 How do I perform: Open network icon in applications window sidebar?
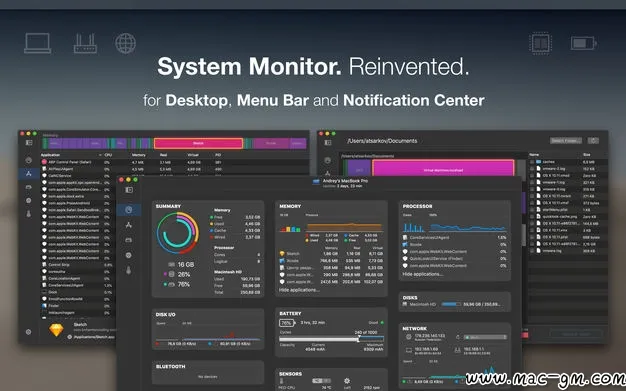point(28,200)
